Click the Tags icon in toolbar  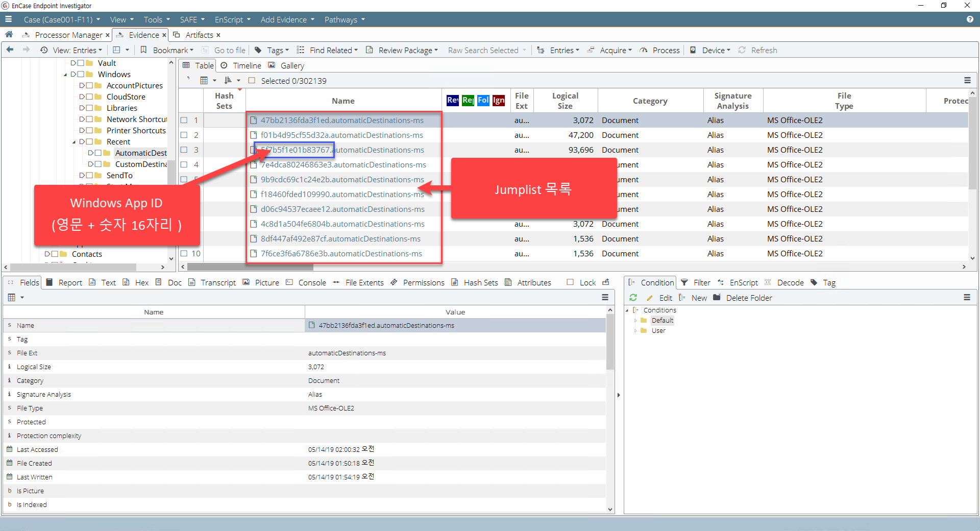coord(258,50)
